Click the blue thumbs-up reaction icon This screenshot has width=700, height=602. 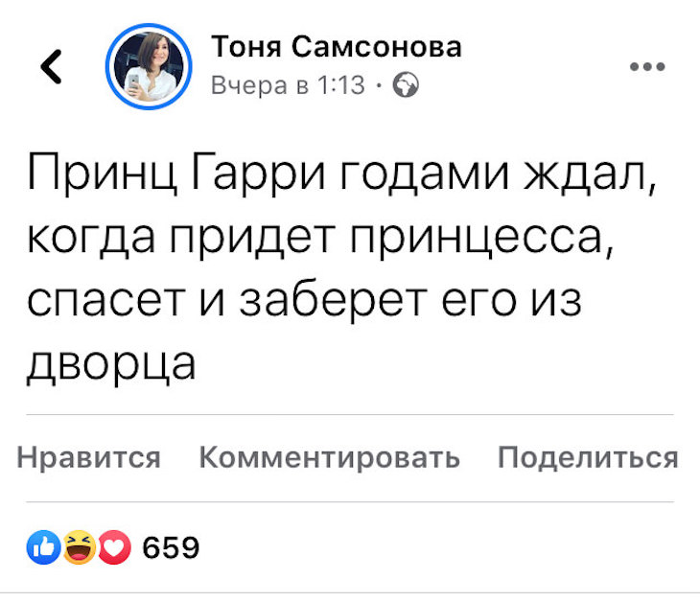(44, 547)
